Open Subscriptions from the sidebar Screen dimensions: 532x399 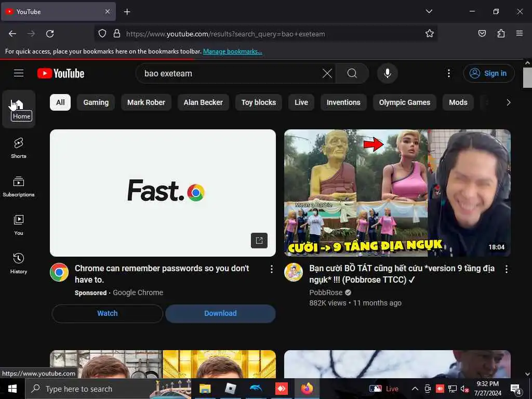19,187
